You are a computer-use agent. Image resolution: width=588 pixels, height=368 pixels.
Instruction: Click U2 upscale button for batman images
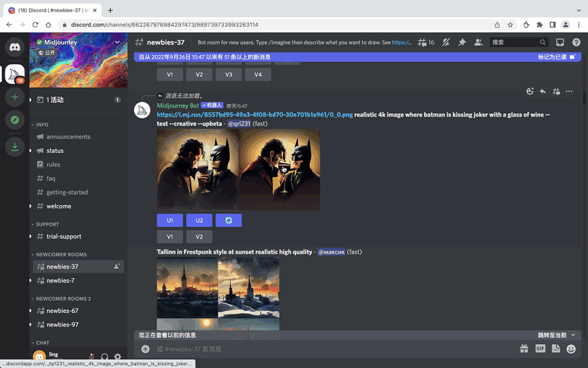click(199, 220)
